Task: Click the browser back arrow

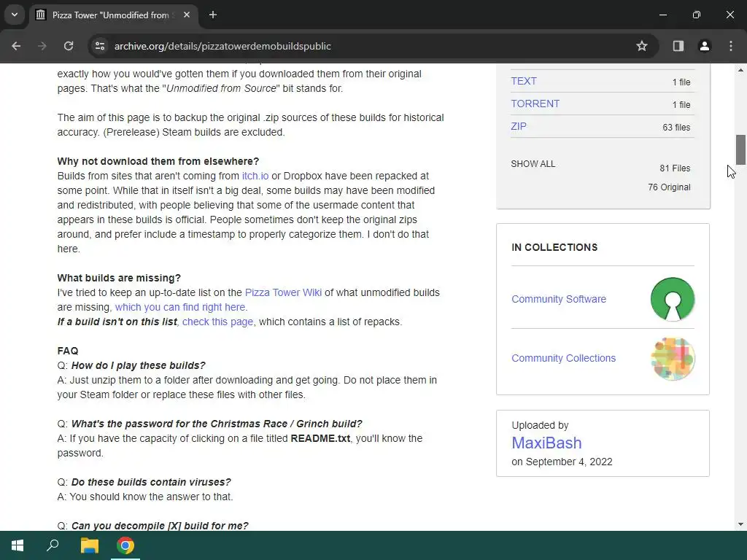Action: 16,46
